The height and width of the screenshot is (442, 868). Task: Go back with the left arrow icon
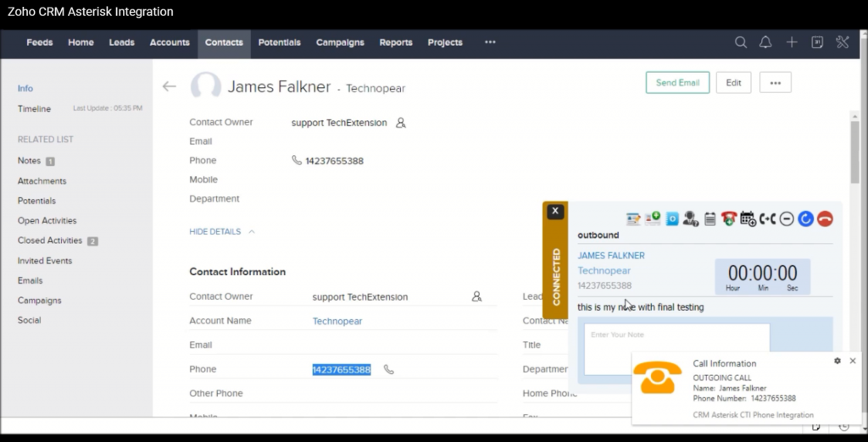[x=169, y=86]
